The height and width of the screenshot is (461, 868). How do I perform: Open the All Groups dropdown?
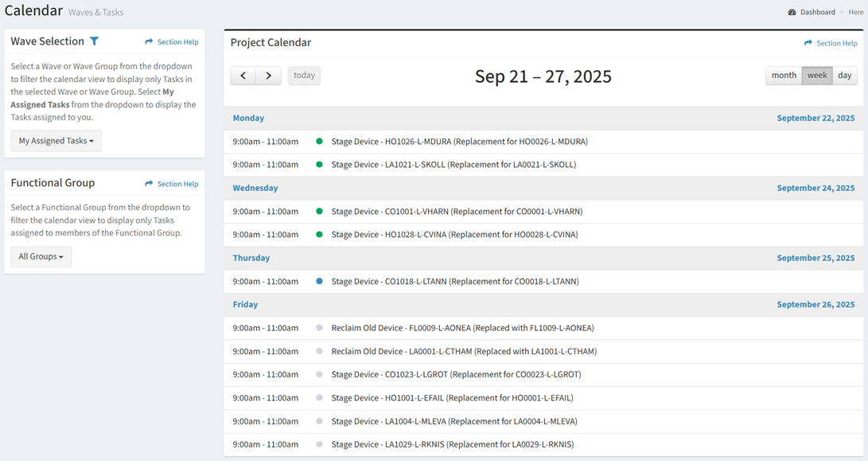pos(41,256)
